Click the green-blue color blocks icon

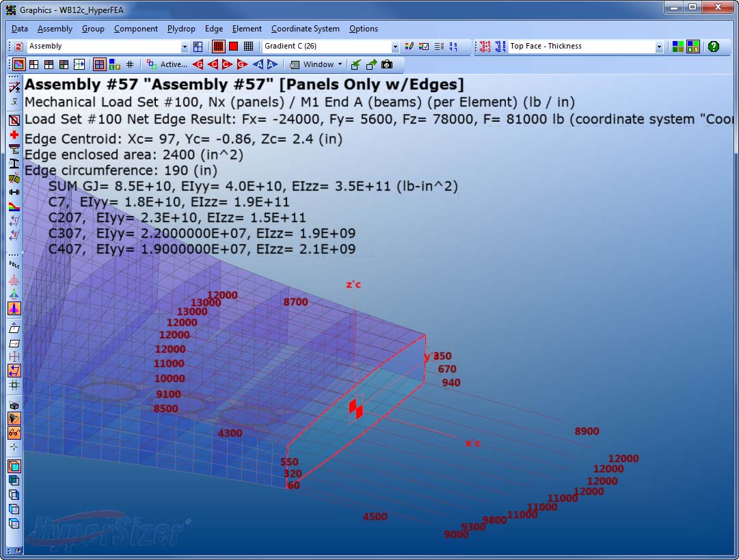[x=677, y=46]
